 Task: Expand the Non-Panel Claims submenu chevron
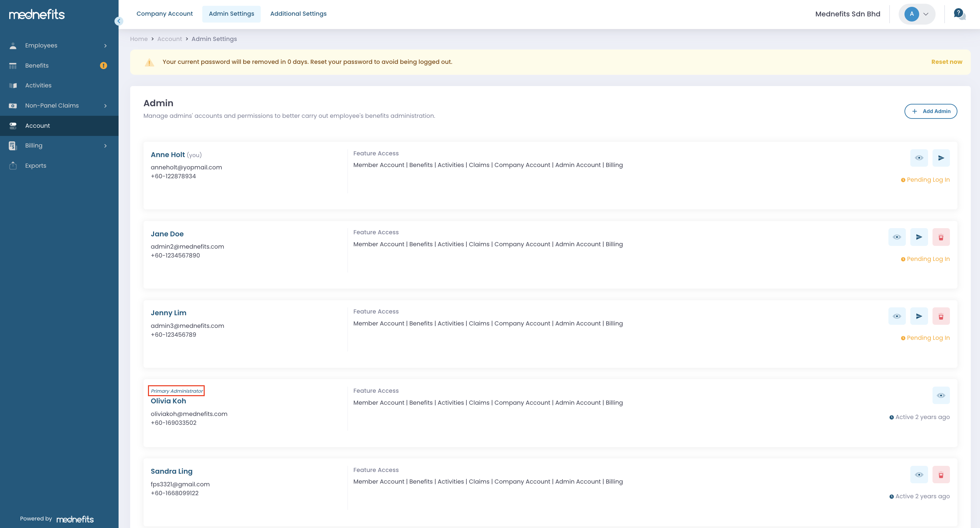(105, 106)
